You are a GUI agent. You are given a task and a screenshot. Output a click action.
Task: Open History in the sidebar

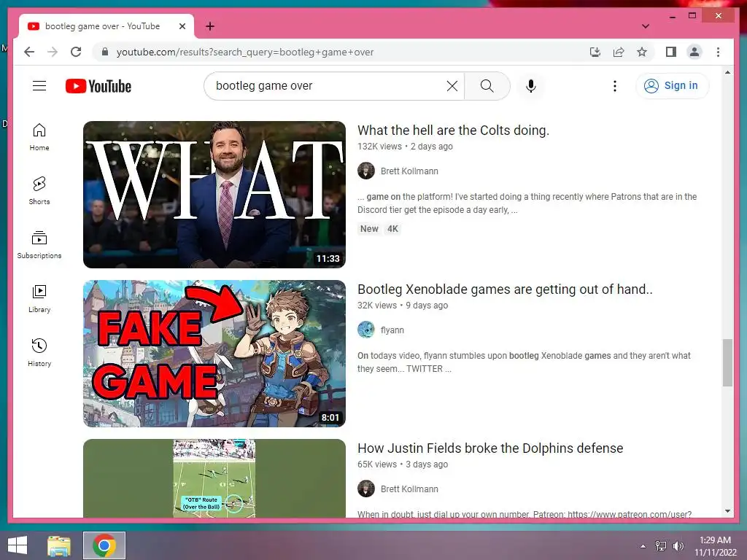tap(39, 352)
